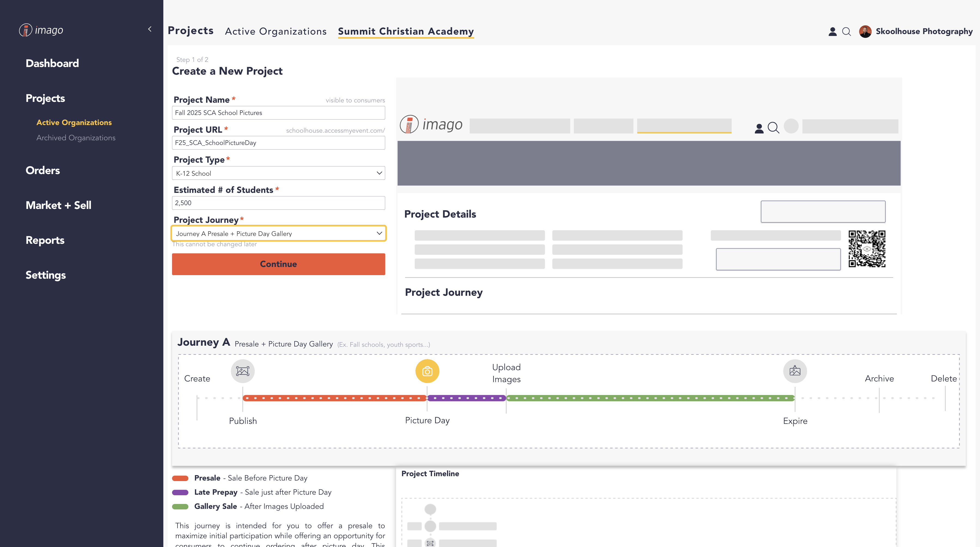980x547 pixels.
Task: Click the Publish gallery icon on timeline
Action: 243,371
